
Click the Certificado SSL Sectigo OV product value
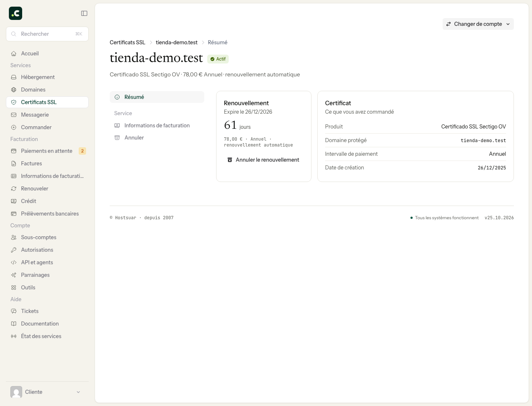coord(474,127)
